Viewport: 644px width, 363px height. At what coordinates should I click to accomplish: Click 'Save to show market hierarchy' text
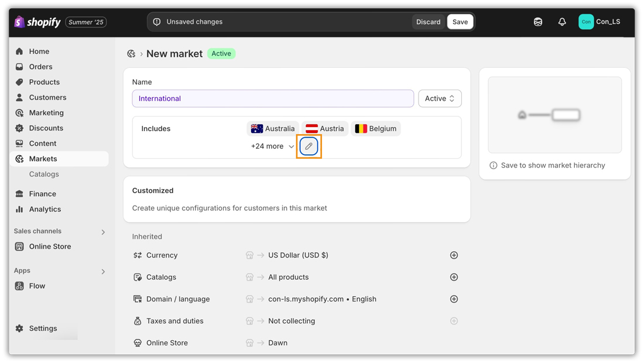tap(553, 166)
